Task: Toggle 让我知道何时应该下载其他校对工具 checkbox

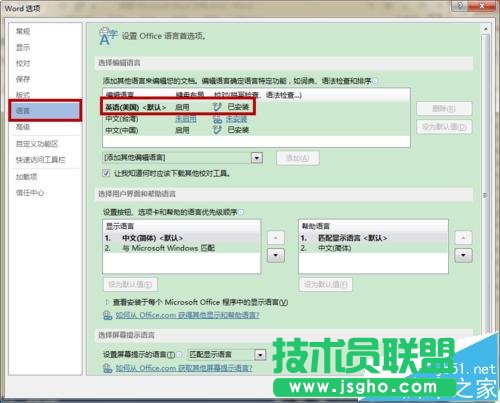Action: point(106,173)
